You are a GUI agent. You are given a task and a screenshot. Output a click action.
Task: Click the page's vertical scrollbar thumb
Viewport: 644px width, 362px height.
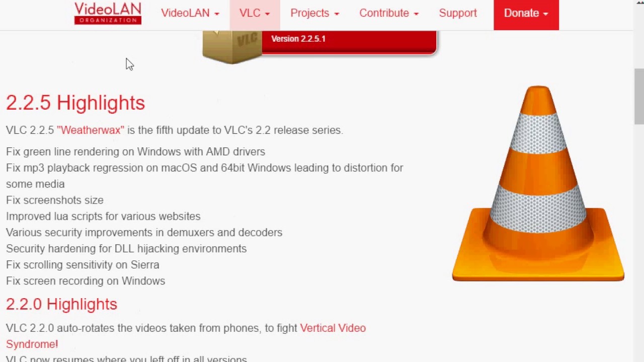pyautogui.click(x=639, y=97)
